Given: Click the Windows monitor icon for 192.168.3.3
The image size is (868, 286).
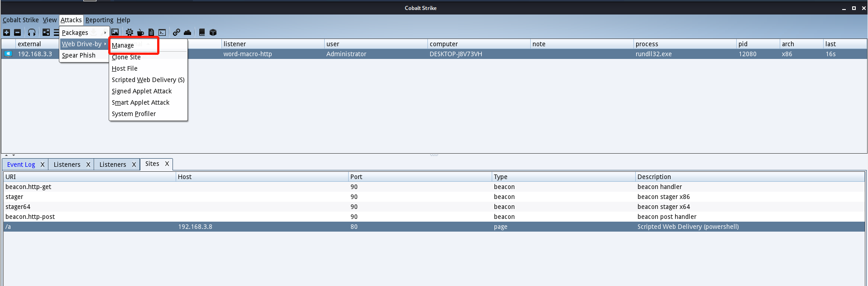Looking at the screenshot, I should click(8, 54).
